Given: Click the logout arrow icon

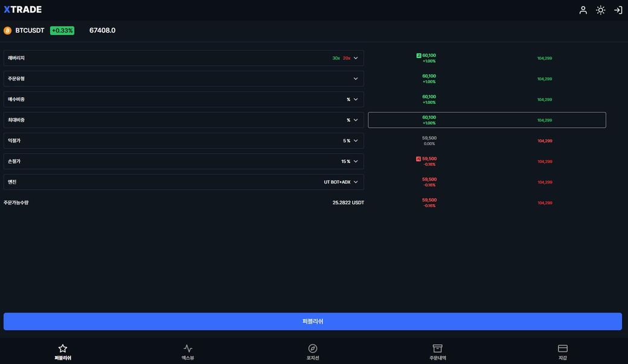Looking at the screenshot, I should [x=618, y=10].
